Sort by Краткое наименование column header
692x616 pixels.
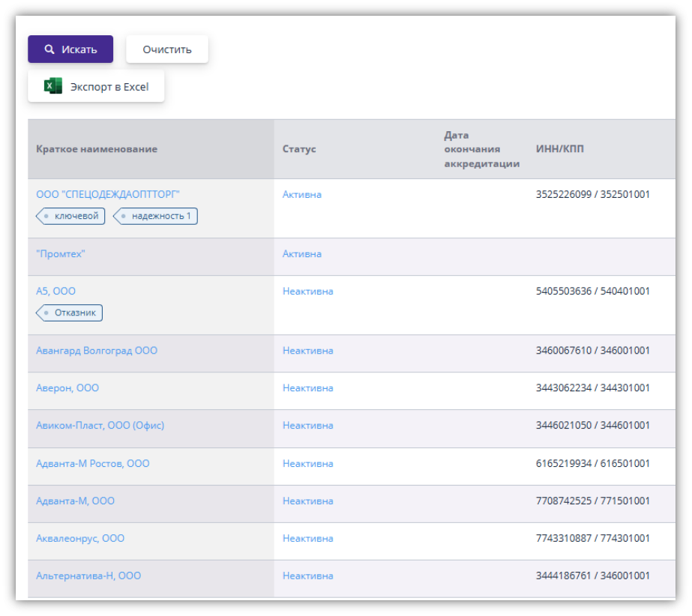[97, 149]
